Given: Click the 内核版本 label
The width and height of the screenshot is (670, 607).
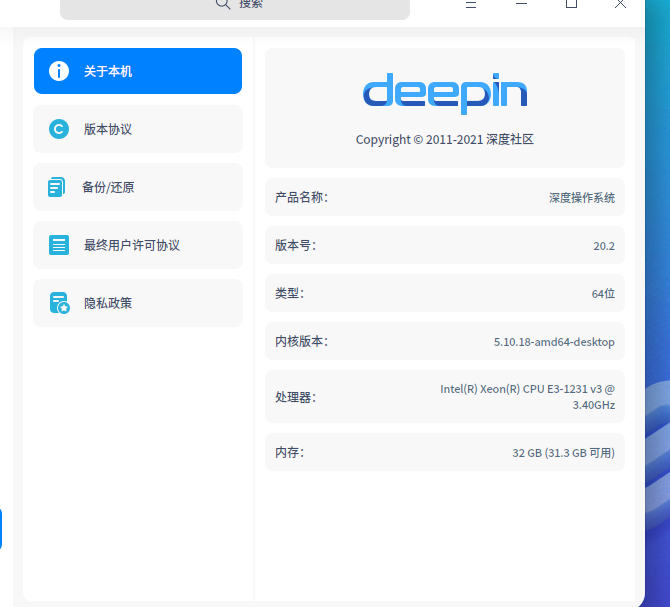Looking at the screenshot, I should click(x=301, y=341).
